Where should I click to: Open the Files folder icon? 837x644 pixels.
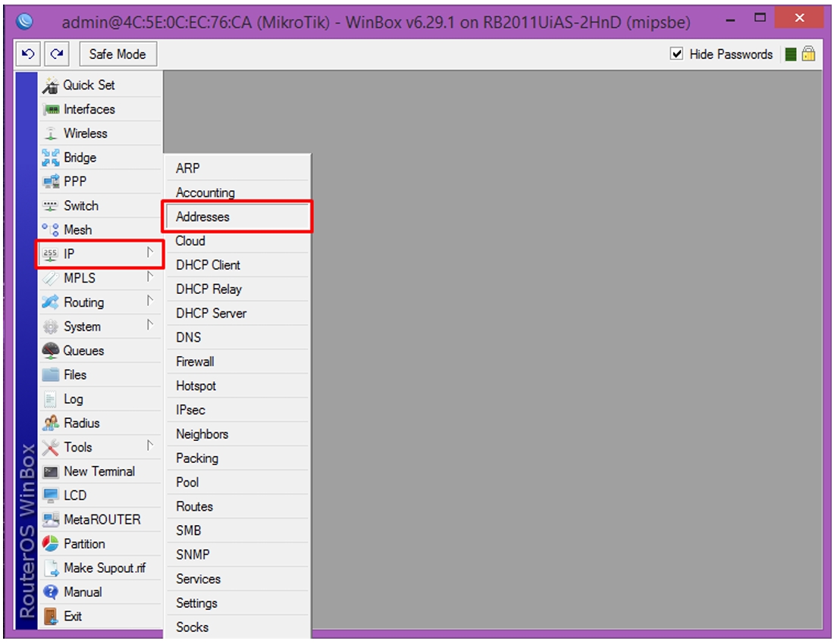pyautogui.click(x=51, y=374)
